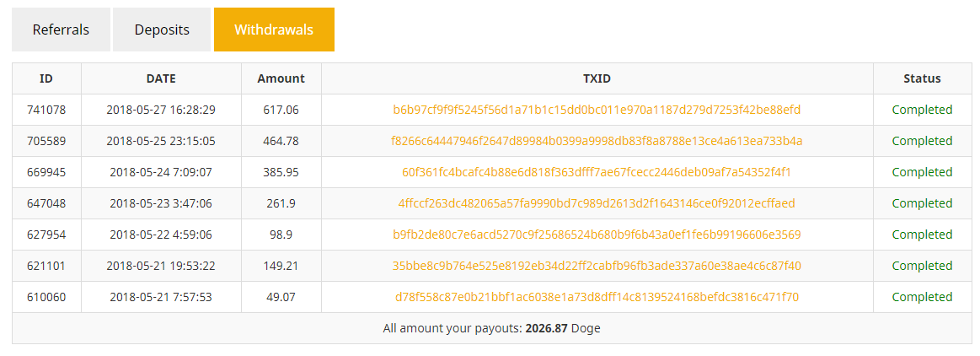Image resolution: width=980 pixels, height=356 pixels.
Task: Click the Amount column header
Action: click(281, 78)
